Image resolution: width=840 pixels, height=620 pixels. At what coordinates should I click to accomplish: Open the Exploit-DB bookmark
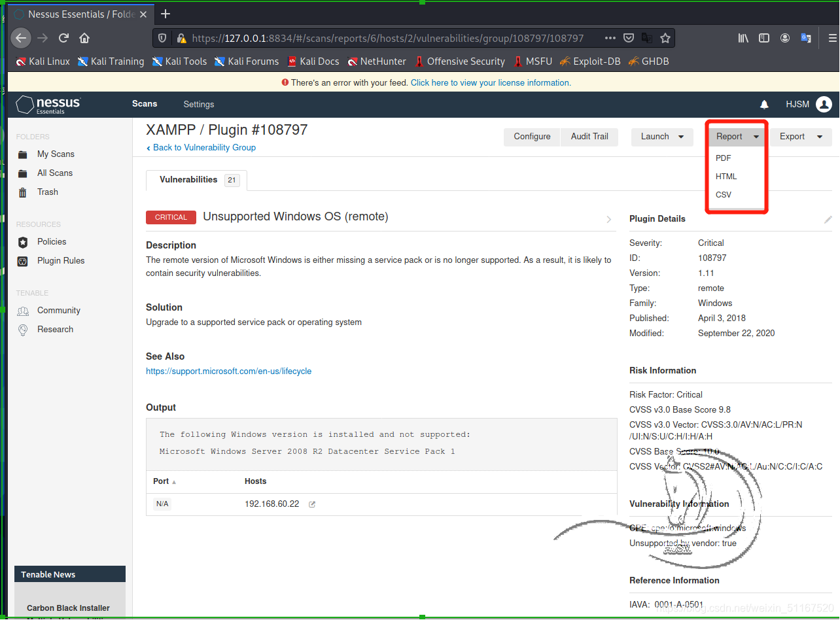pos(589,61)
